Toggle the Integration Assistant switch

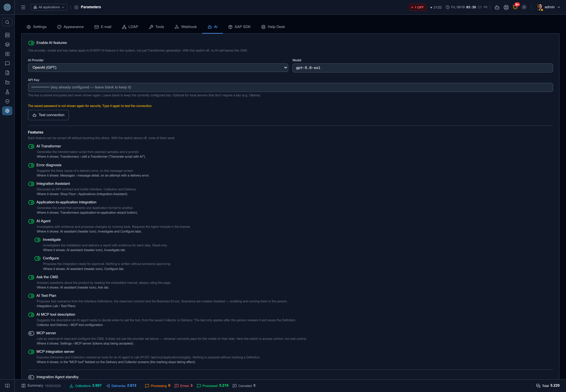(x=31, y=184)
